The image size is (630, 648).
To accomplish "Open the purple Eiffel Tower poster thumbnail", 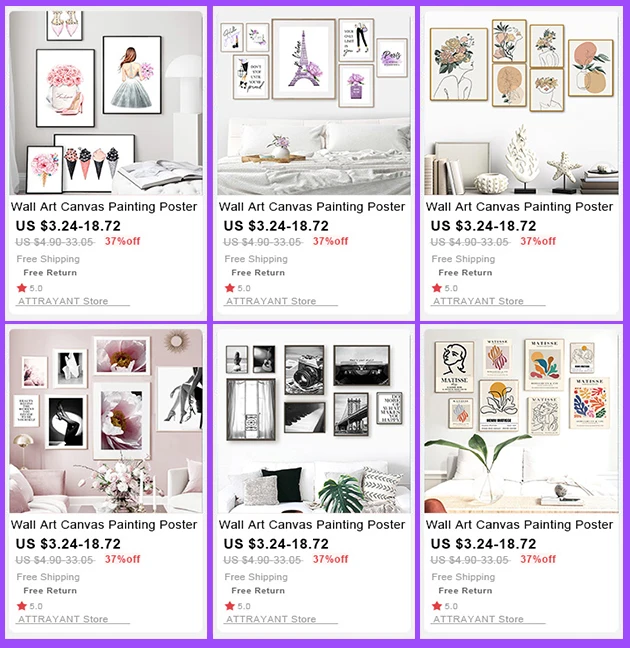I will tap(314, 102).
